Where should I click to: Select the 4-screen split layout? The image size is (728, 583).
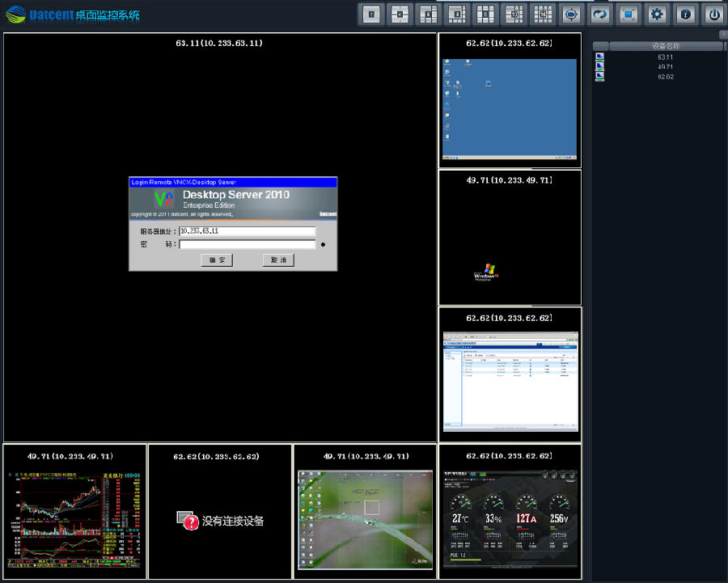pyautogui.click(x=399, y=14)
